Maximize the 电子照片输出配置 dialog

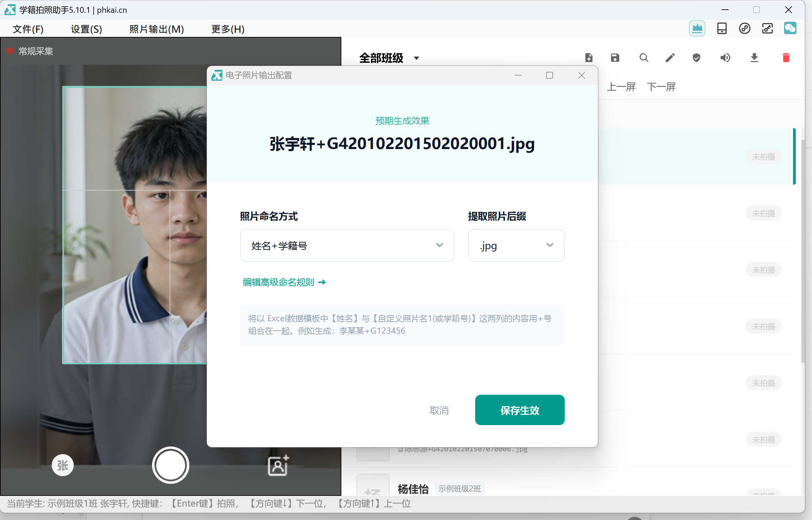point(549,75)
